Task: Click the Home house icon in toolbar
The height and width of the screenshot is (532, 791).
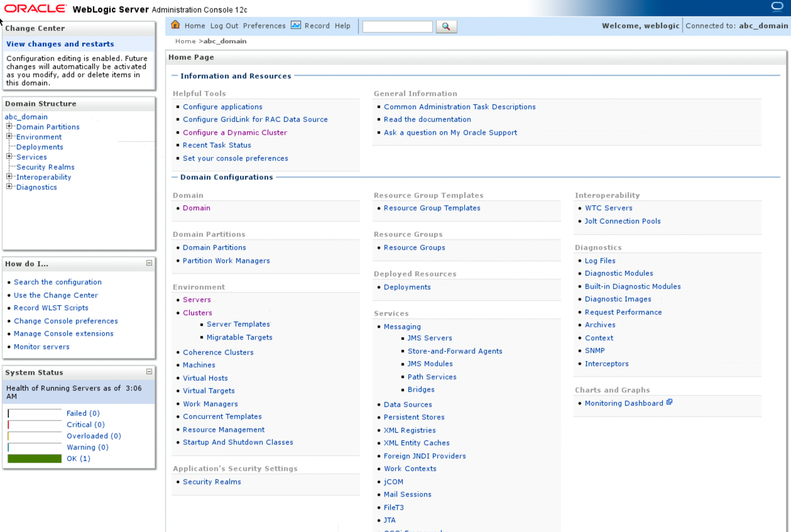Action: tap(175, 25)
